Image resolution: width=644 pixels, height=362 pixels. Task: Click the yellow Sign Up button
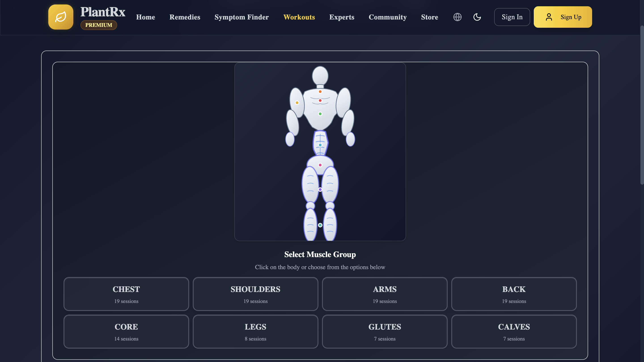(x=563, y=17)
